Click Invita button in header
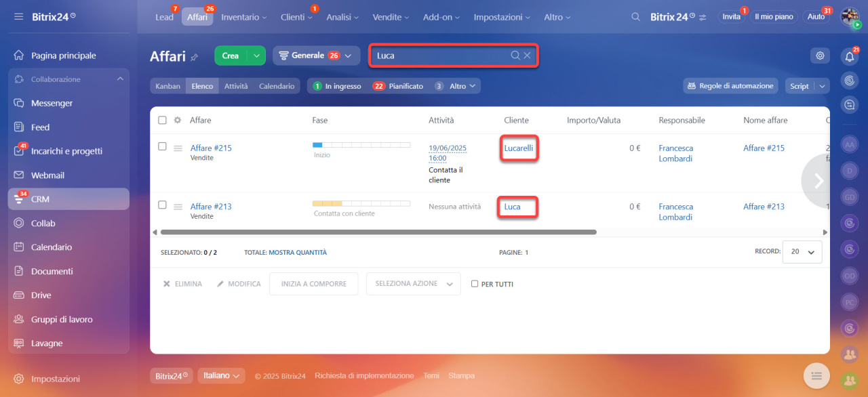The image size is (868, 397). click(732, 17)
